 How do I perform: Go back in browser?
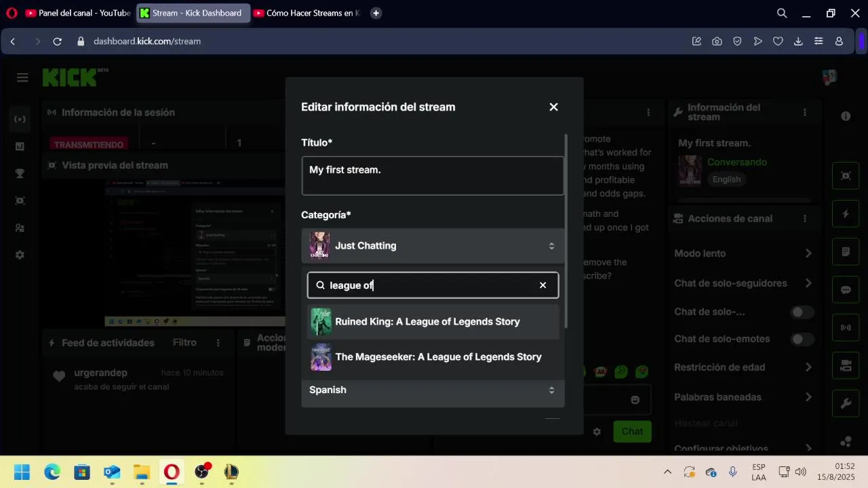point(13,41)
